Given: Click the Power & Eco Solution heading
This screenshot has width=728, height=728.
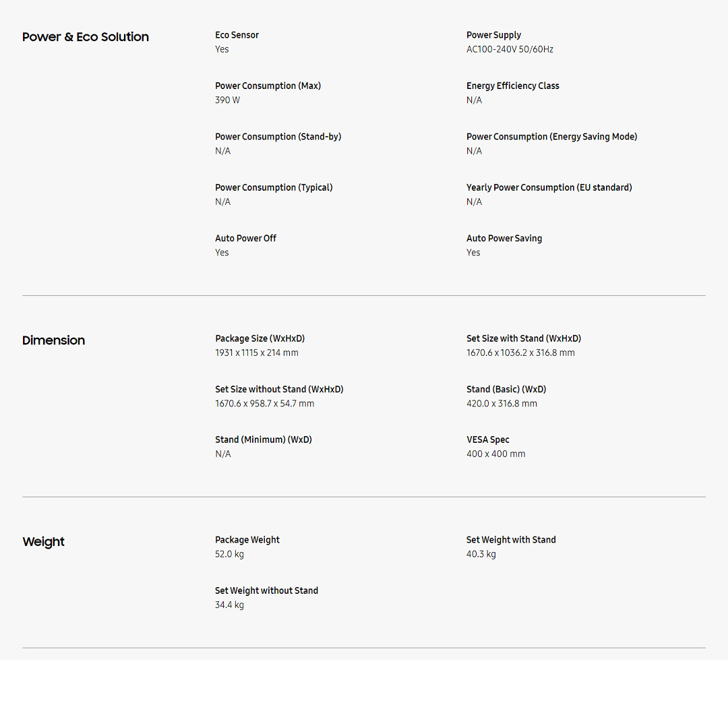Looking at the screenshot, I should coord(86,37).
